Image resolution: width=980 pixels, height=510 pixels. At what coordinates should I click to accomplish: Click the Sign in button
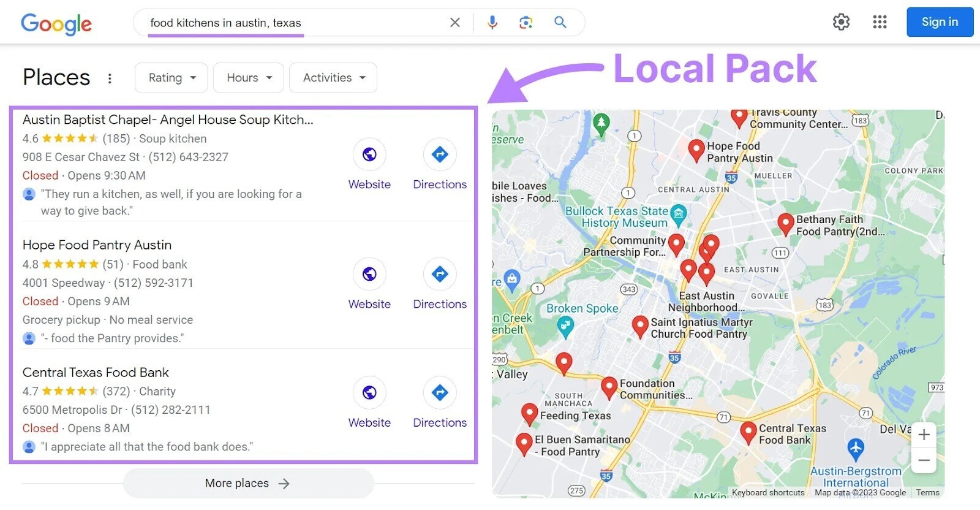[x=940, y=22]
